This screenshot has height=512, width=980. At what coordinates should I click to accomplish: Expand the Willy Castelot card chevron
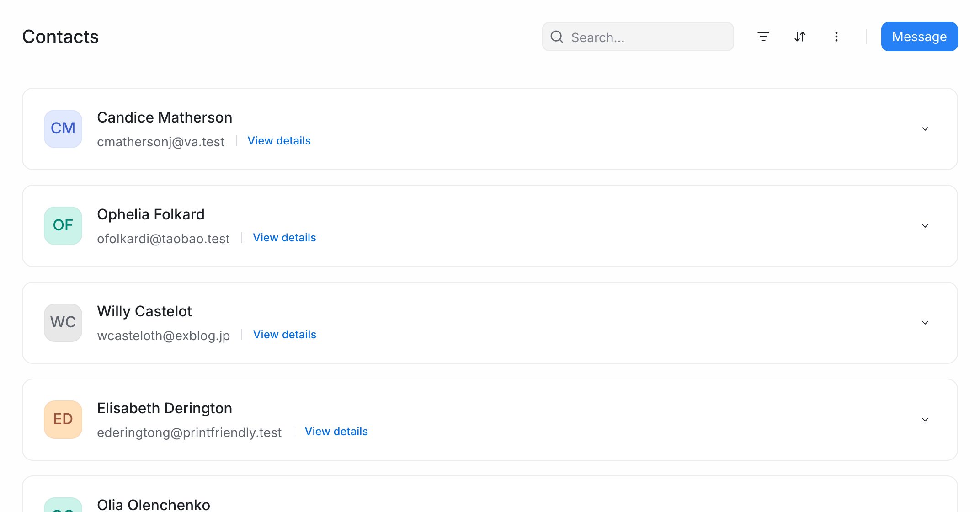coord(925,323)
